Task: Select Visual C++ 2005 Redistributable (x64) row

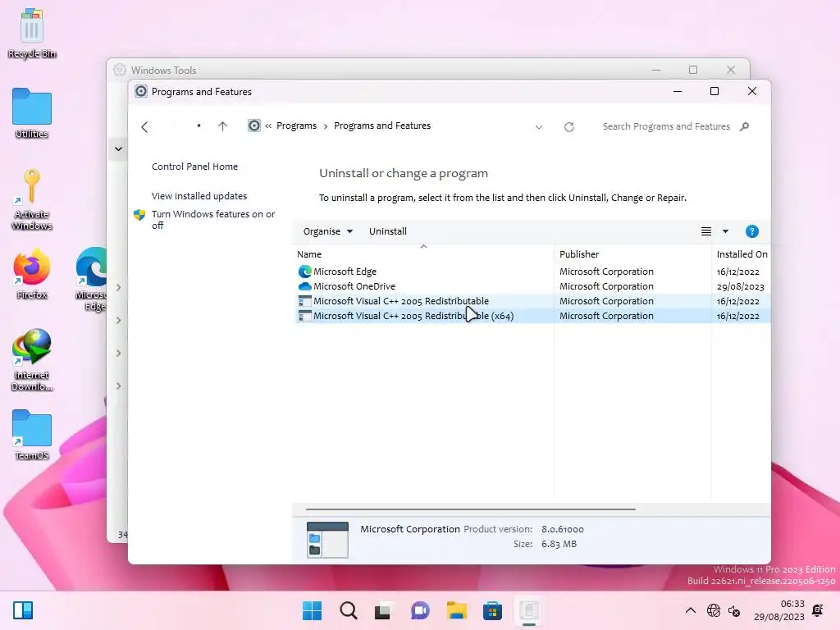Action: click(532, 316)
